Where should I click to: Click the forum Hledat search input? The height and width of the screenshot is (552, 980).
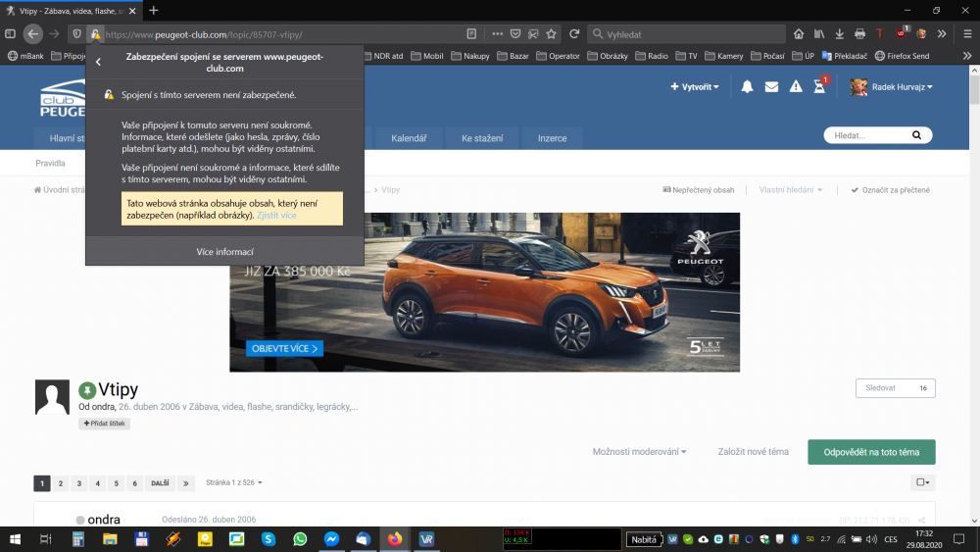[x=868, y=135]
